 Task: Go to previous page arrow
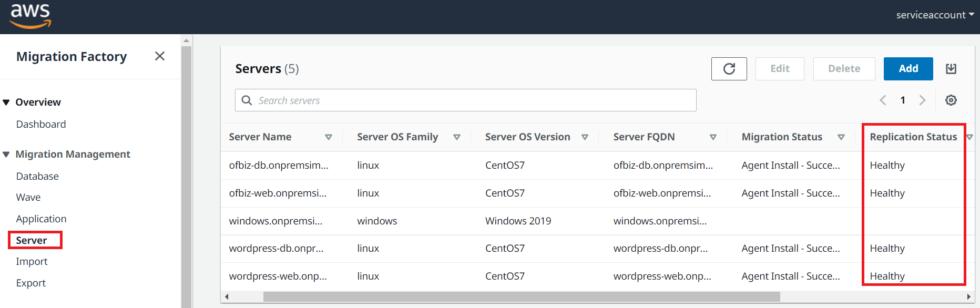pyautogui.click(x=883, y=100)
